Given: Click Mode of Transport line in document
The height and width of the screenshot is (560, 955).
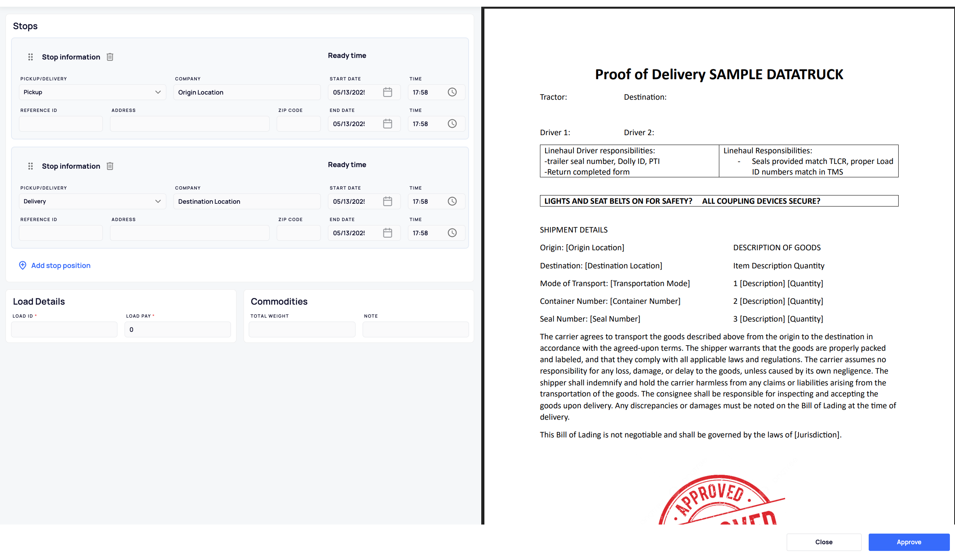Looking at the screenshot, I should [615, 283].
